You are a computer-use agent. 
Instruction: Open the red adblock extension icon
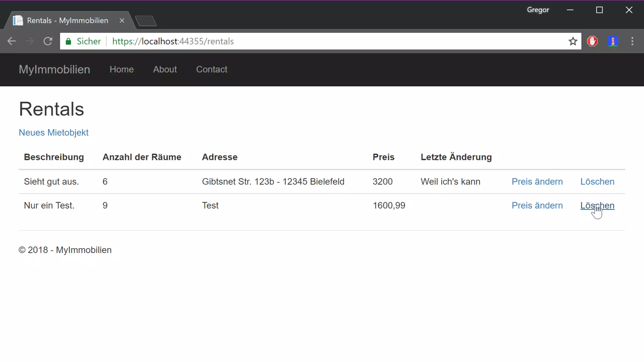point(592,41)
